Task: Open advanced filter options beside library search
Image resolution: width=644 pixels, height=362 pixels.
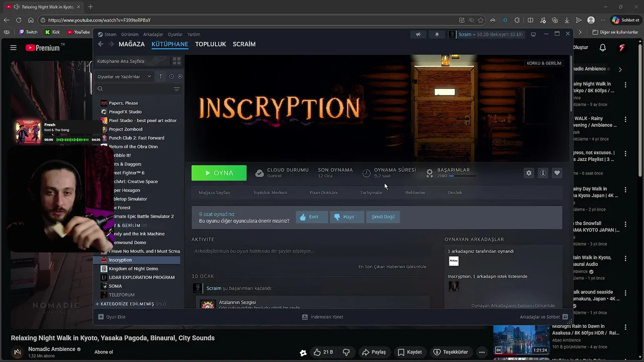Action: 177,89
